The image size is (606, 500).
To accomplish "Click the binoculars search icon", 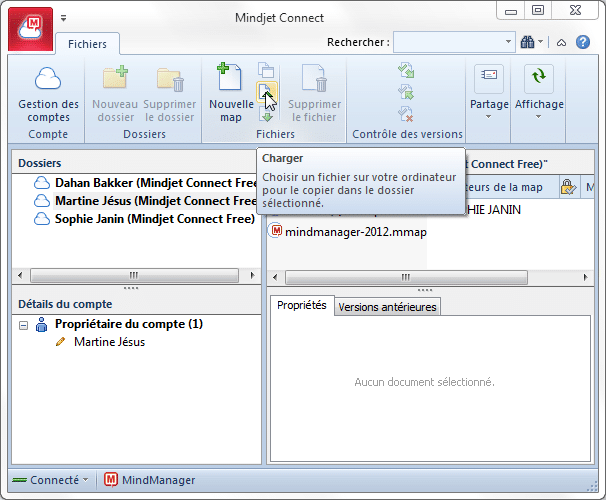I will 528,42.
